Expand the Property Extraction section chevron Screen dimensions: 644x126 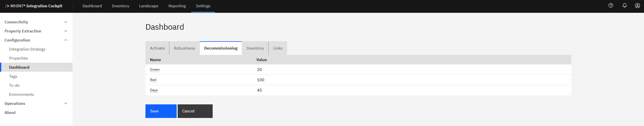click(66, 31)
